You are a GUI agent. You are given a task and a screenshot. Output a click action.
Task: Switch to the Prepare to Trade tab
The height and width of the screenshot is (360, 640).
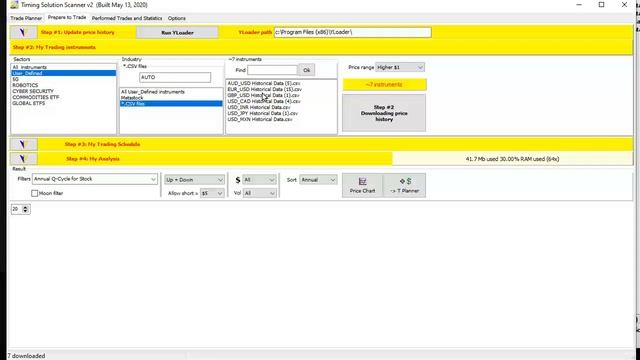(67, 18)
